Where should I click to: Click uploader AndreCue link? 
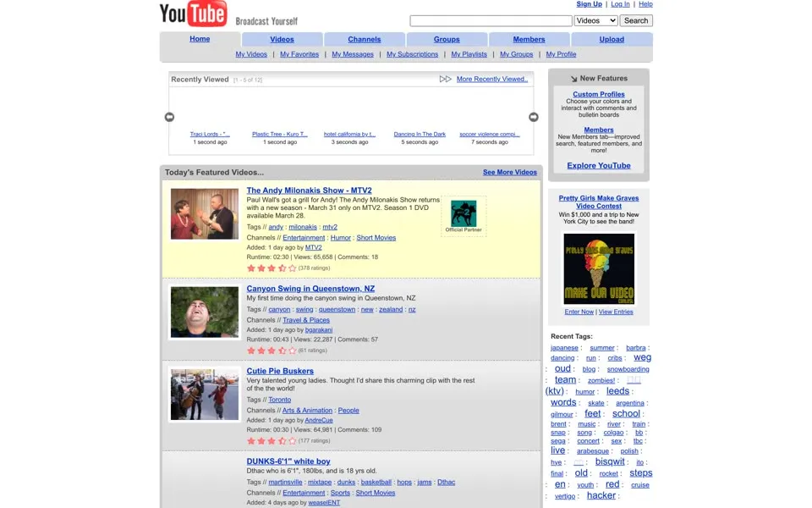(x=319, y=421)
